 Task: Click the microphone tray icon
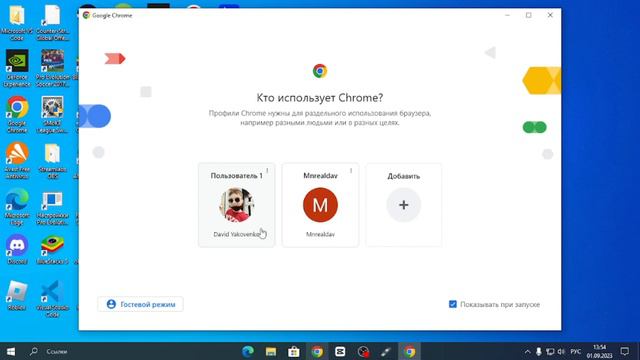[x=539, y=351]
